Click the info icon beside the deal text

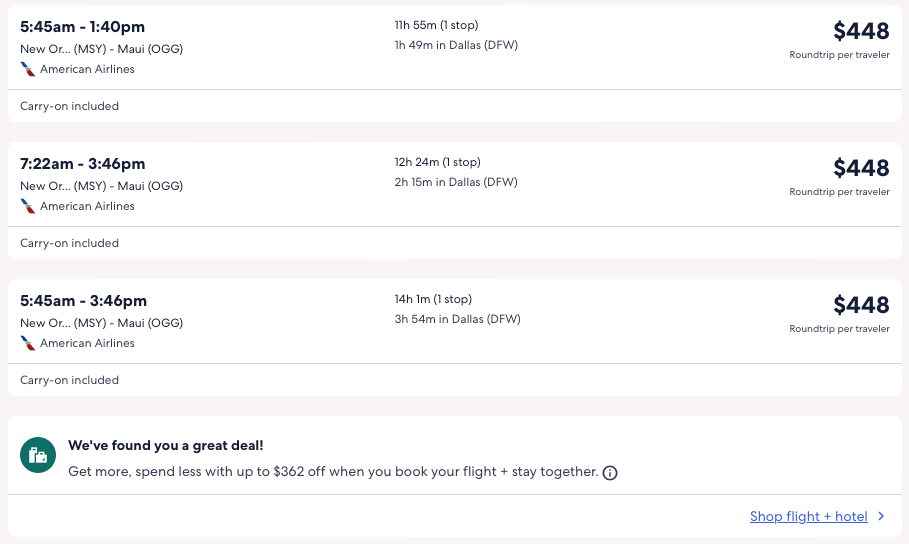click(610, 472)
